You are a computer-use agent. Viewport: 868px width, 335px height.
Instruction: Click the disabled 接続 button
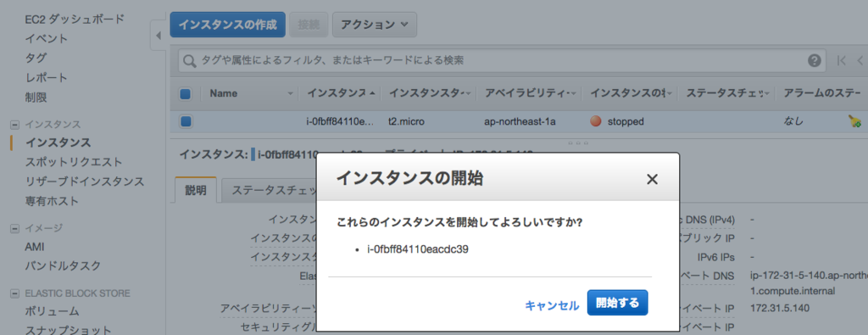(309, 25)
